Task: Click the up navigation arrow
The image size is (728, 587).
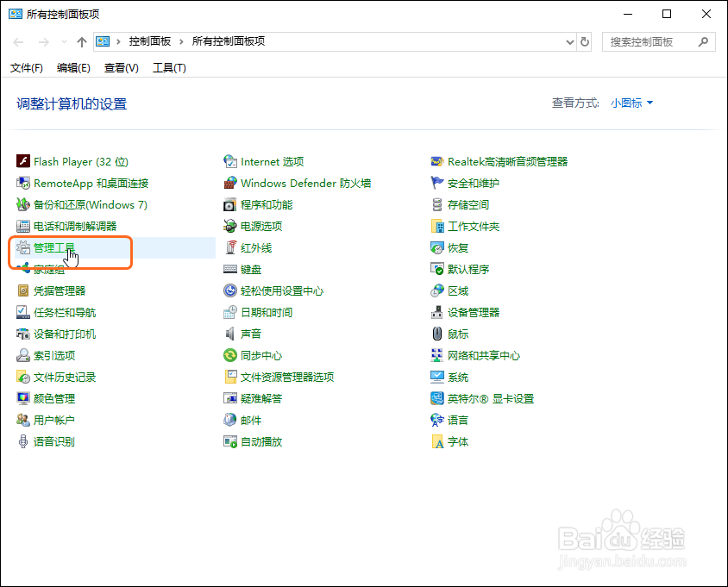Action: pos(81,41)
